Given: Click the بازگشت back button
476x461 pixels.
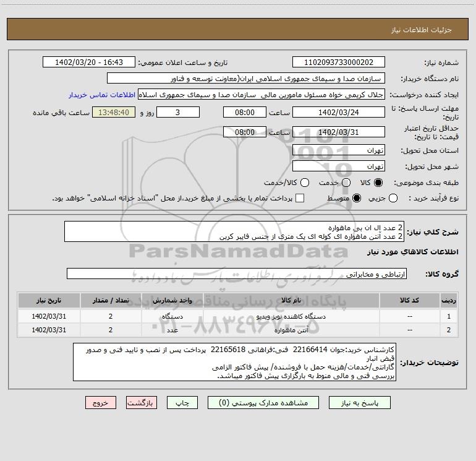Looking at the screenshot, I should tap(142, 403).
